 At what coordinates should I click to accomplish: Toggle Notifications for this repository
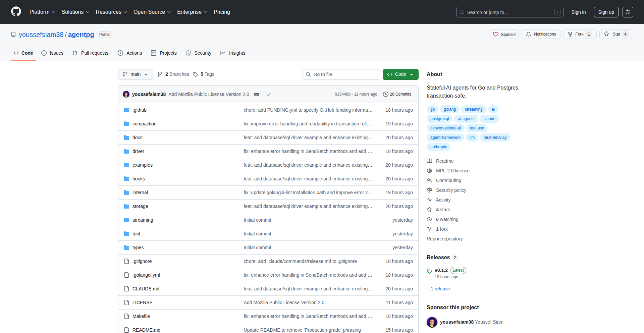541,34
